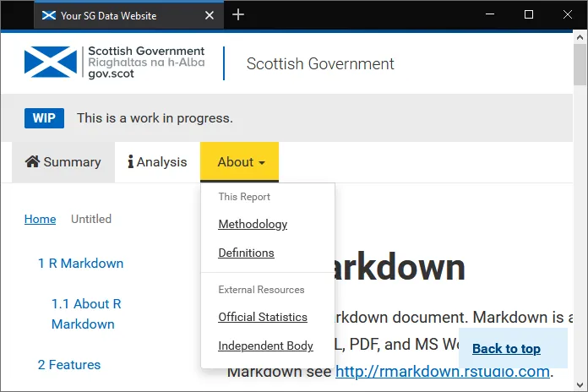The image size is (588, 392).
Task: Click the scrollbar down arrow
Action: click(x=580, y=385)
